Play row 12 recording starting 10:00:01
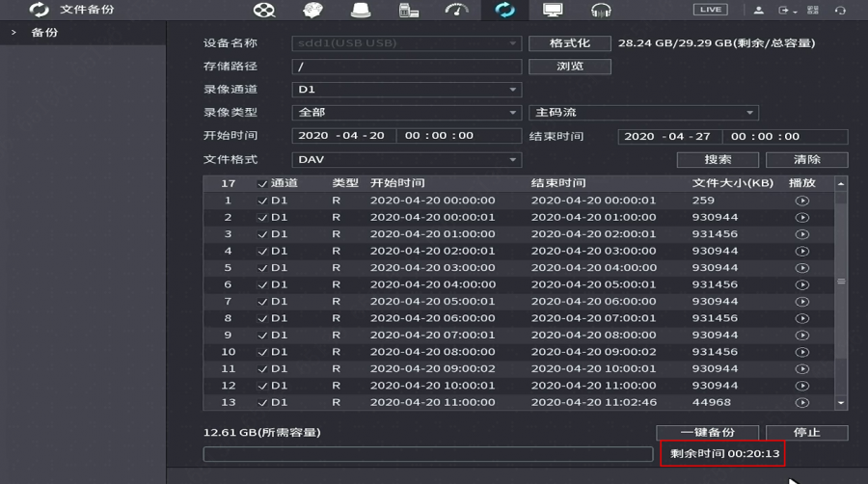 [x=802, y=386]
